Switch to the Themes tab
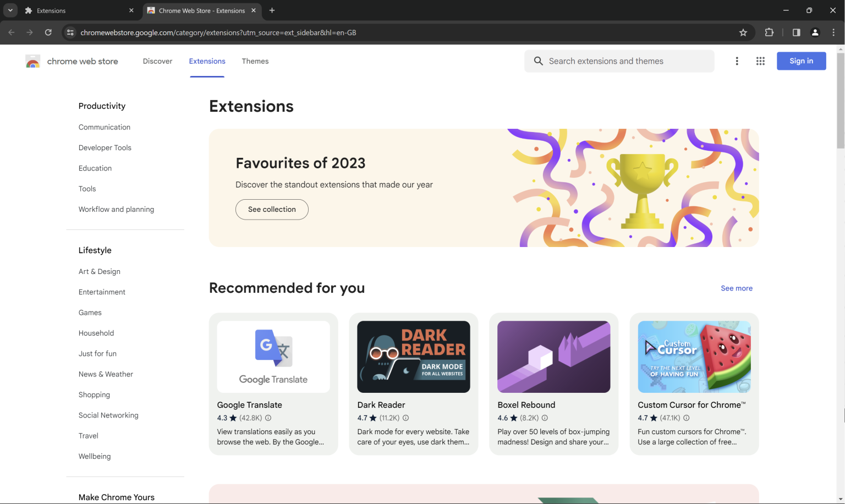The width and height of the screenshot is (845, 504). click(x=255, y=61)
